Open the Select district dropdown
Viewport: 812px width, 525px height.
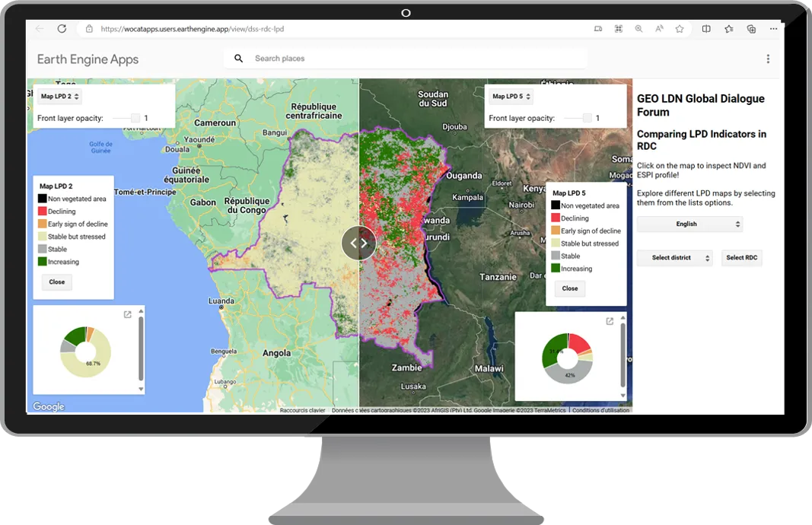pyautogui.click(x=675, y=258)
